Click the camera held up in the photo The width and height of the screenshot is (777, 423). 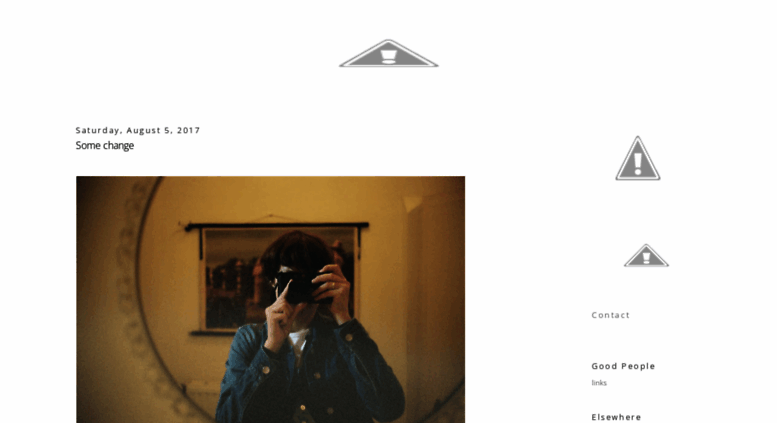297,286
